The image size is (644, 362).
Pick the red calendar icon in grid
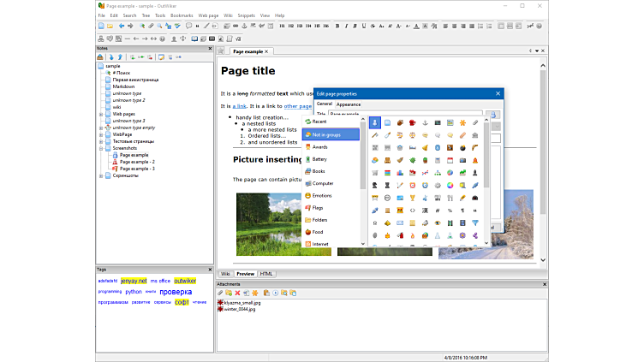pos(450,161)
